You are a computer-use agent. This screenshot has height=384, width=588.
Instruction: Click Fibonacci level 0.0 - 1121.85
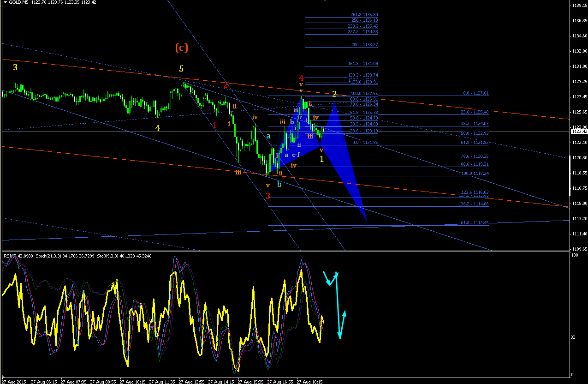coord(365,143)
